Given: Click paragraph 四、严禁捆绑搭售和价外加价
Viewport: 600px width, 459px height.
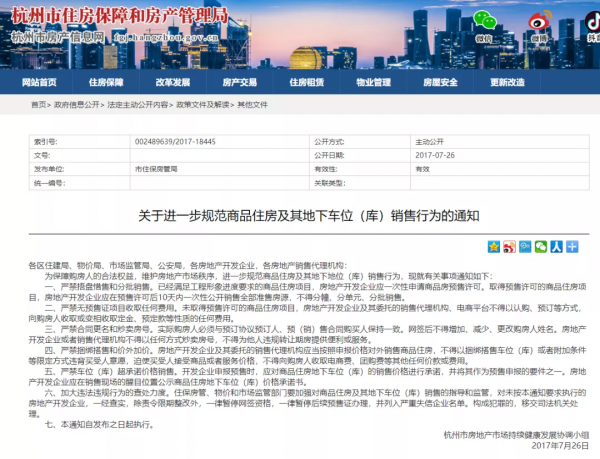Looking at the screenshot, I should tap(308, 356).
